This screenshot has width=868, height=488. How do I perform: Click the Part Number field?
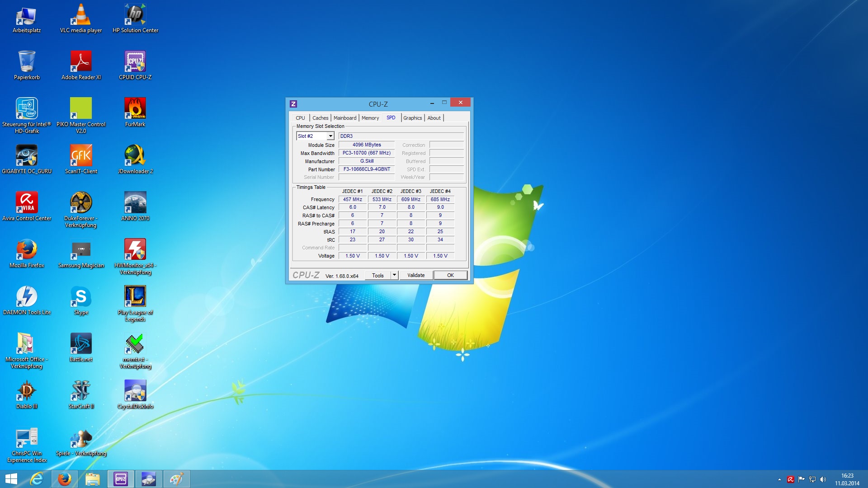point(367,169)
